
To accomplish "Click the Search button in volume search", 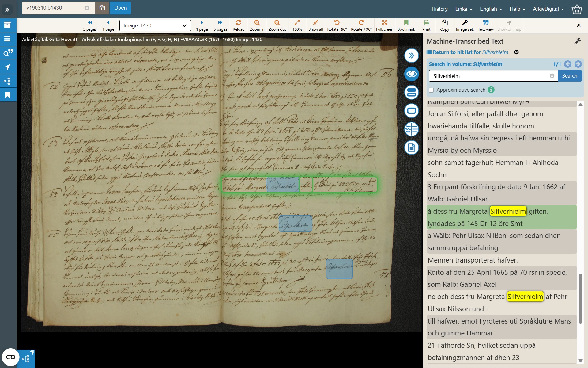I will [569, 76].
